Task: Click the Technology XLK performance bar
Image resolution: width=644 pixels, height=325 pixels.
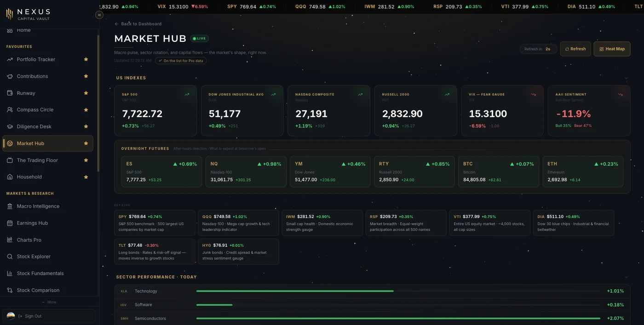Action: click(x=398, y=291)
